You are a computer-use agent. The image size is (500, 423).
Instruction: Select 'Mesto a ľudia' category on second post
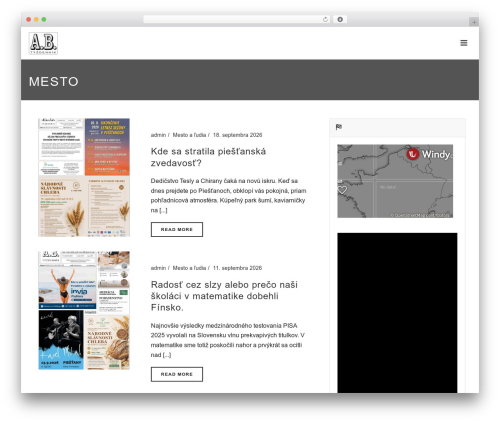[189, 268]
